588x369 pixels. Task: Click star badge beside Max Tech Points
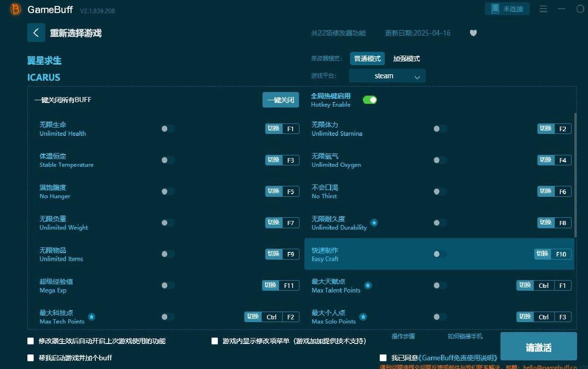[x=92, y=317]
